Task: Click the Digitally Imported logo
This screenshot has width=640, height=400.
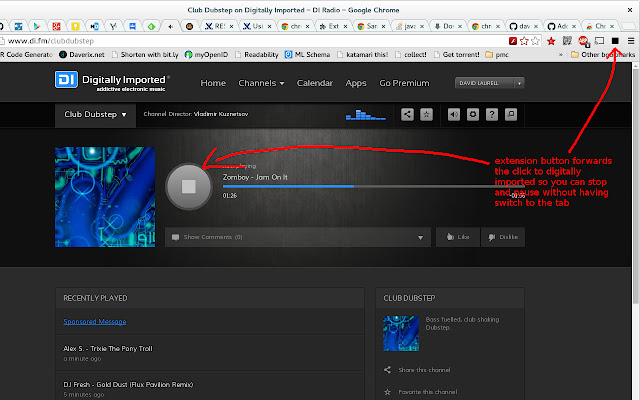Action: click(112, 81)
